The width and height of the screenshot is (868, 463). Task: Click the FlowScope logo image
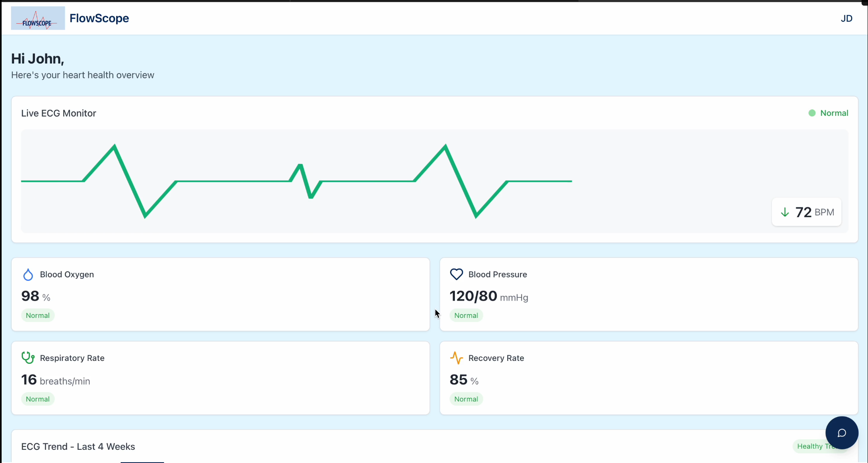(x=38, y=18)
